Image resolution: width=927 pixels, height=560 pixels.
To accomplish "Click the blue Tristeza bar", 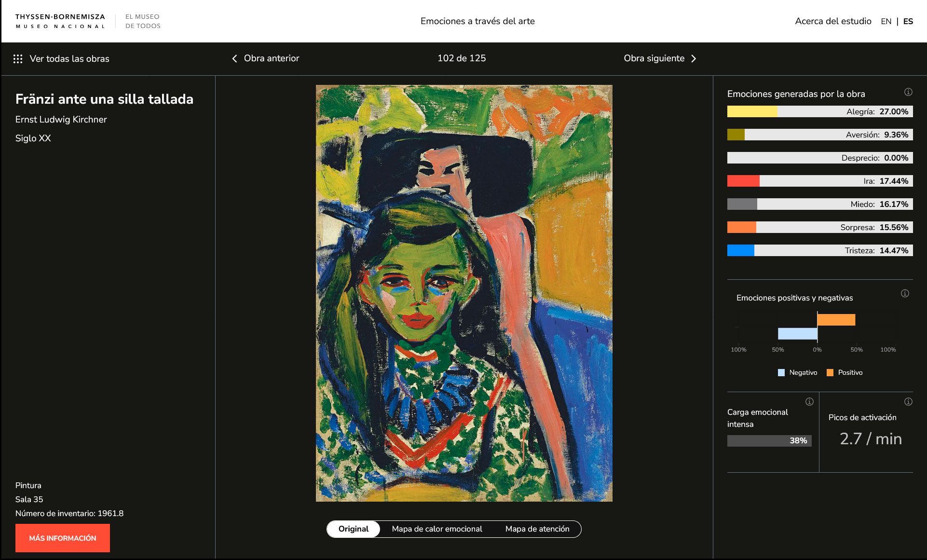I will pos(740,250).
